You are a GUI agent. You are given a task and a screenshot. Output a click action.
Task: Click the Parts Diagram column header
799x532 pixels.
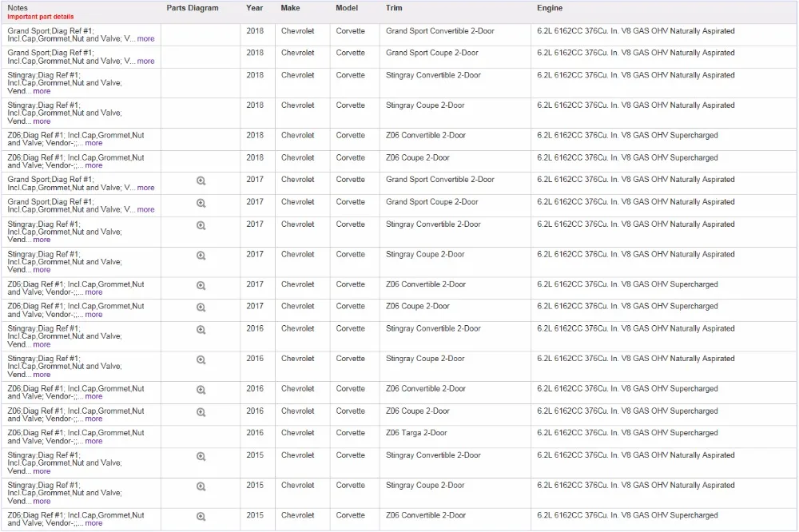coord(193,8)
